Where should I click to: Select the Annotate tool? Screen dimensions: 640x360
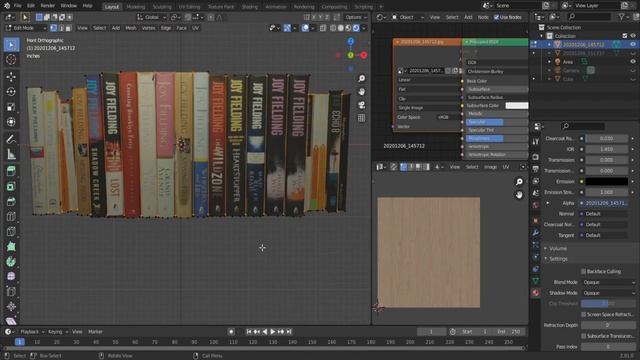11,139
